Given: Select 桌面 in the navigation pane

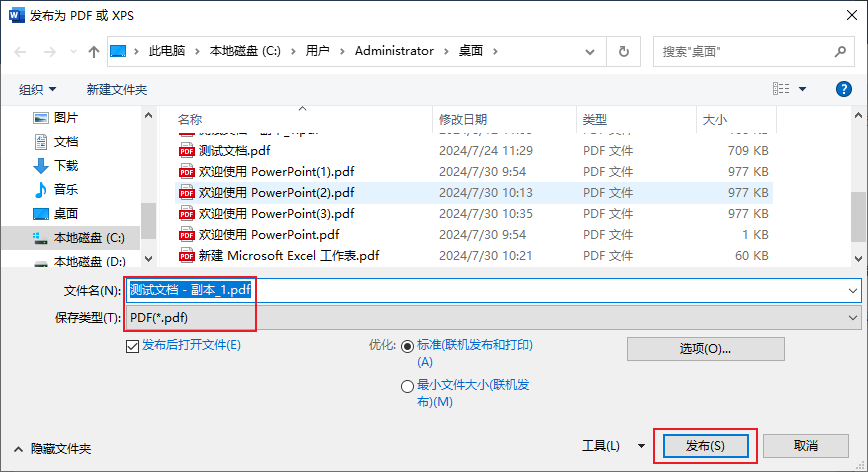Looking at the screenshot, I should click(x=55, y=213).
